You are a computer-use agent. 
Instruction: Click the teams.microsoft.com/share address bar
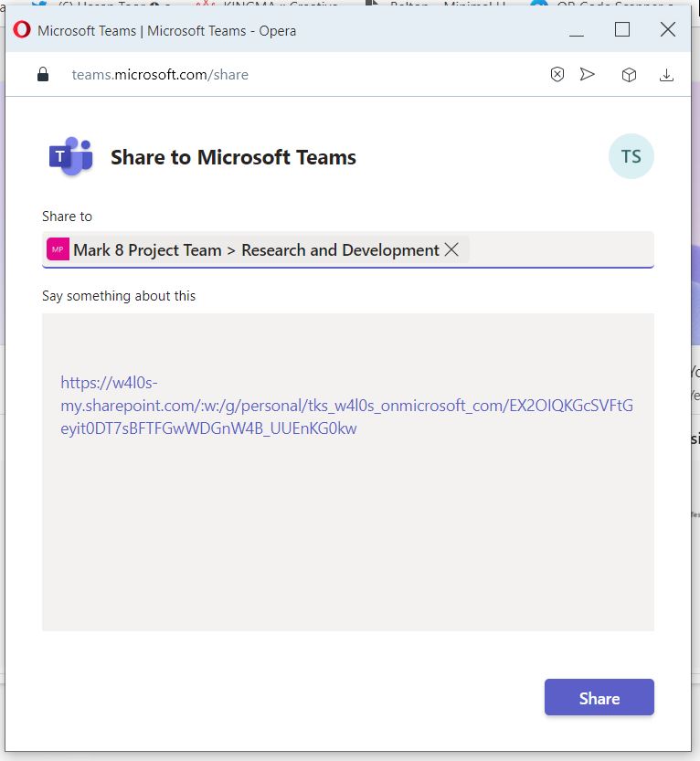[x=160, y=75]
